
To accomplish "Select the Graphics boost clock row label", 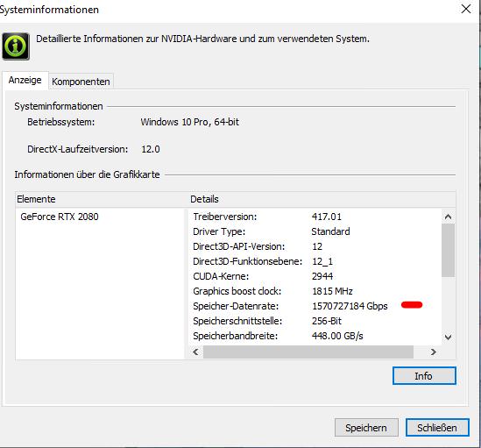I will [x=237, y=291].
